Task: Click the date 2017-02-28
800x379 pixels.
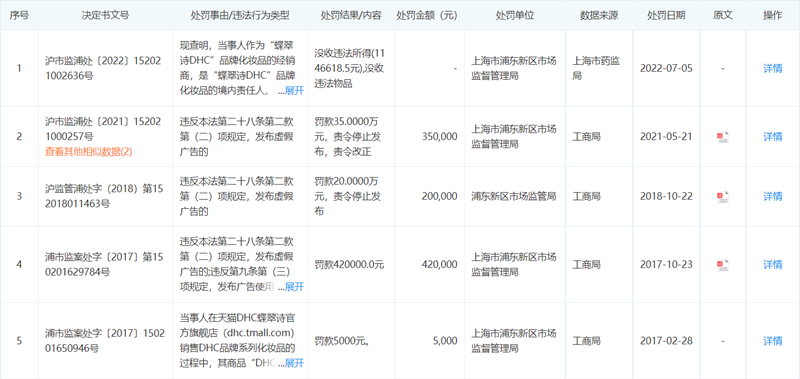Action: [666, 341]
